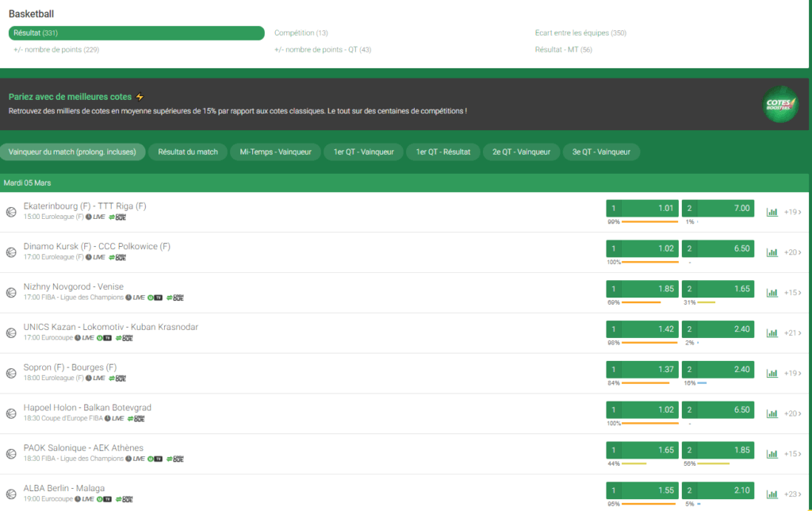This screenshot has width=812, height=511.
Task: Click TV stream icon on Nizhny Novgorod row
Action: click(x=155, y=298)
